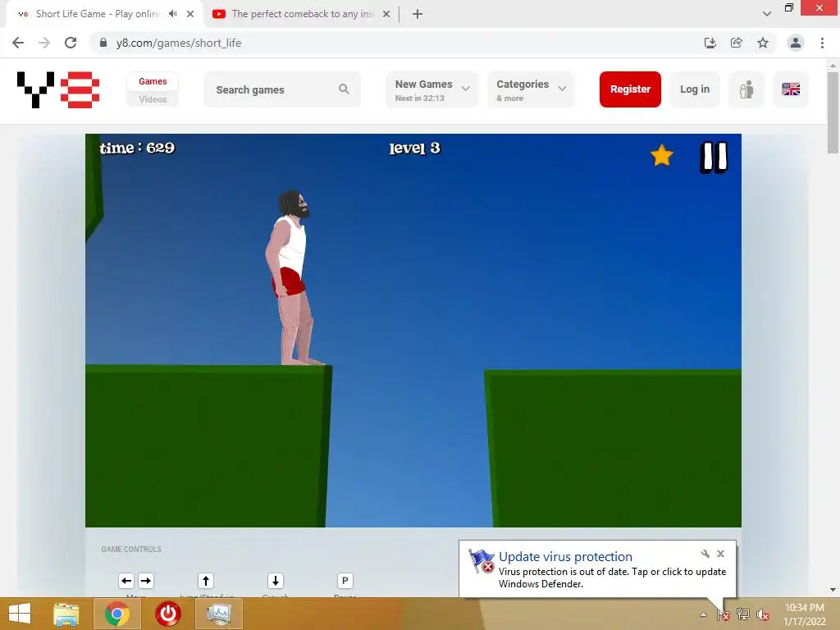
Task: Click the right arrow key control
Action: (x=146, y=581)
